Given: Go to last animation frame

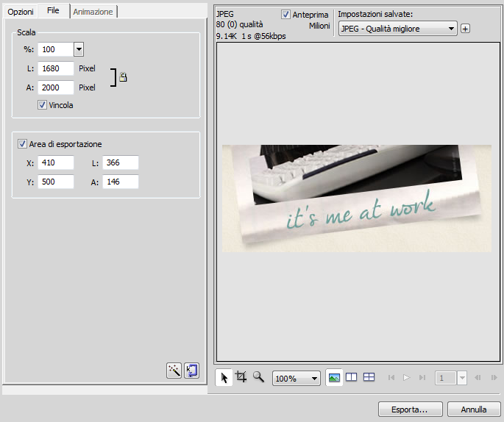Looking at the screenshot, I should pos(422,377).
